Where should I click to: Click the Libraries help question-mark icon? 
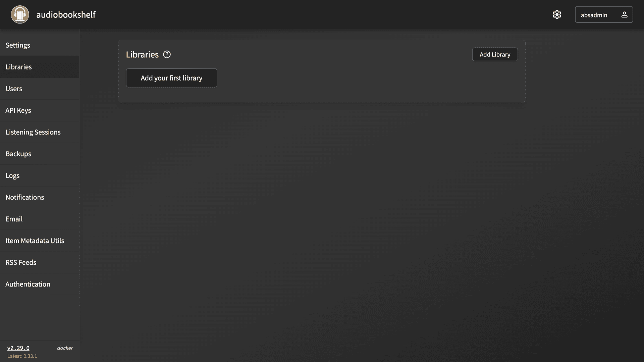(x=167, y=54)
